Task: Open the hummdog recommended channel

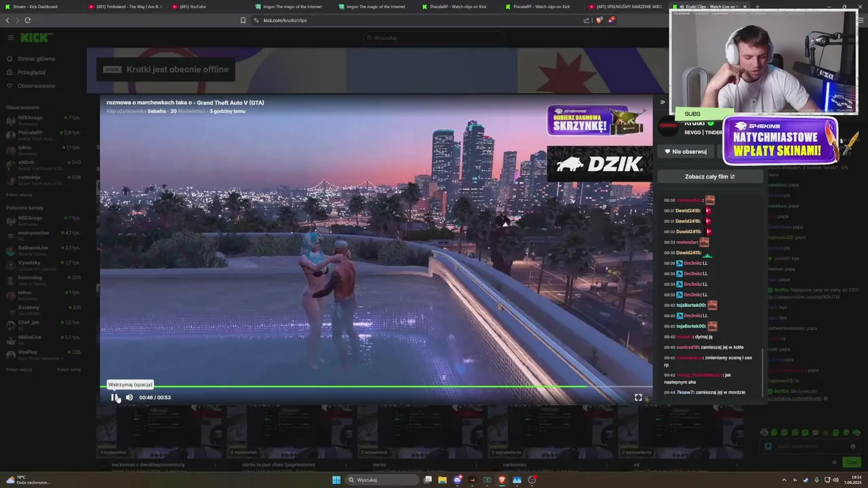Action: [x=43, y=279]
